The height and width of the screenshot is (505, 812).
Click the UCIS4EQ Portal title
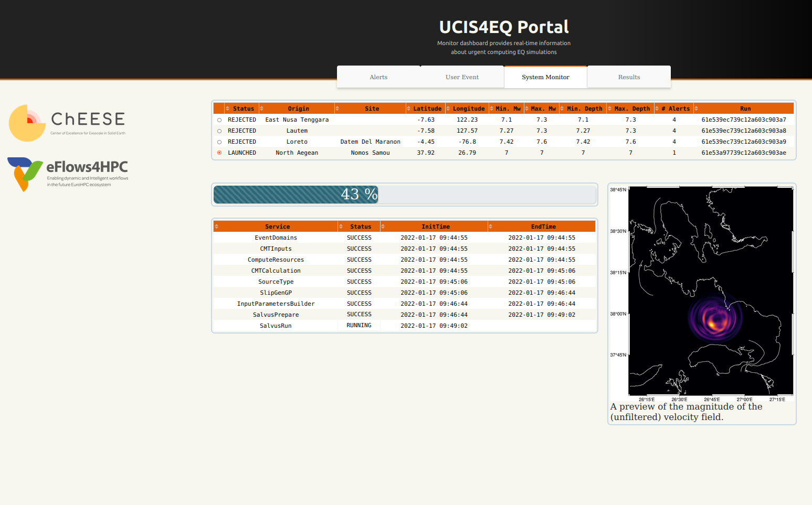[503, 27]
